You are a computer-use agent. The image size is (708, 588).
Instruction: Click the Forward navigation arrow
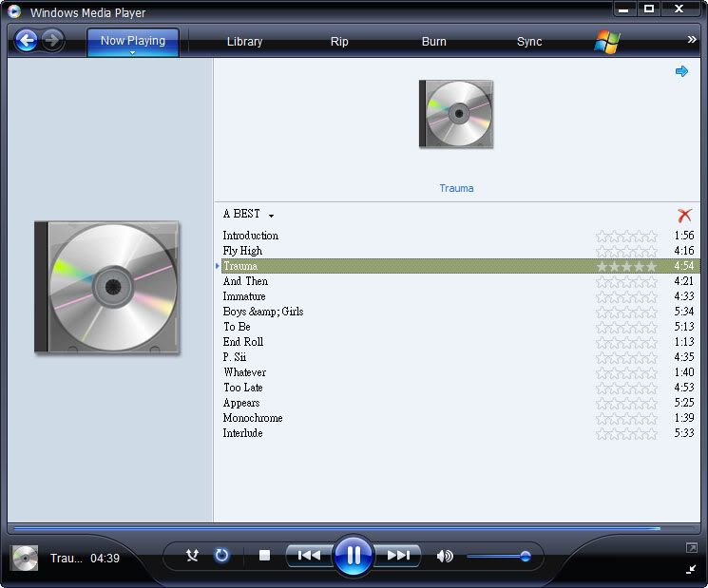pyautogui.click(x=52, y=41)
